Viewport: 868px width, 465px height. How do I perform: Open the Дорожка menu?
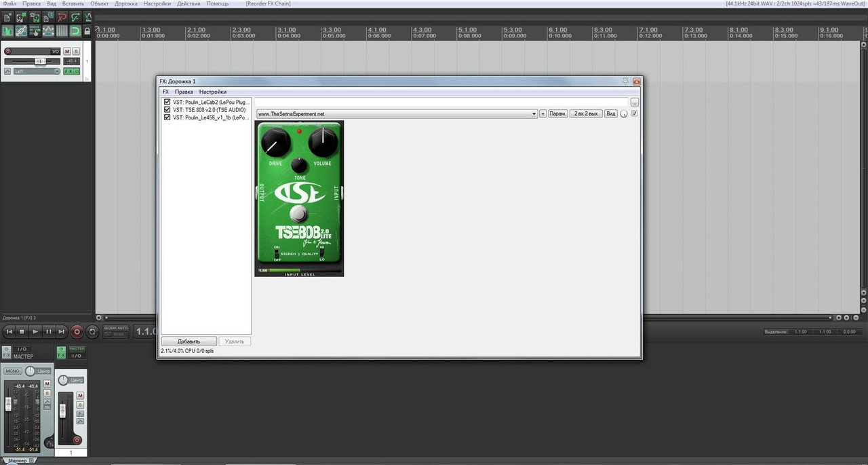pyautogui.click(x=125, y=4)
